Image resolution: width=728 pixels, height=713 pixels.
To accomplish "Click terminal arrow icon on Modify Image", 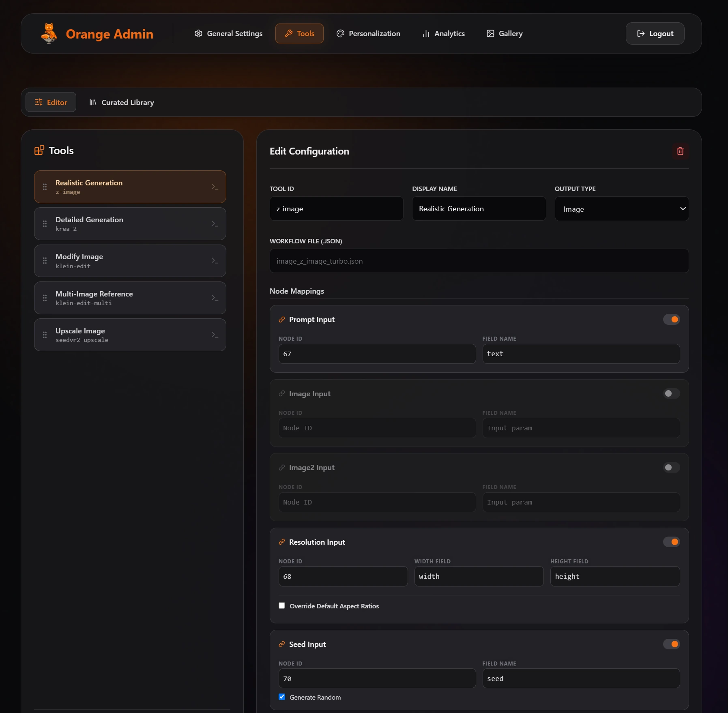I will pyautogui.click(x=215, y=261).
